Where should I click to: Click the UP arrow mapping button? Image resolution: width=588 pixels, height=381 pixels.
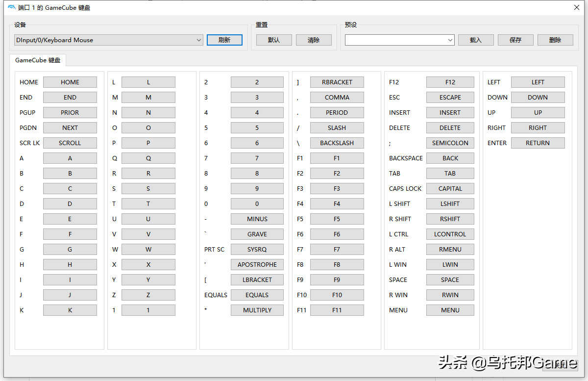point(538,113)
